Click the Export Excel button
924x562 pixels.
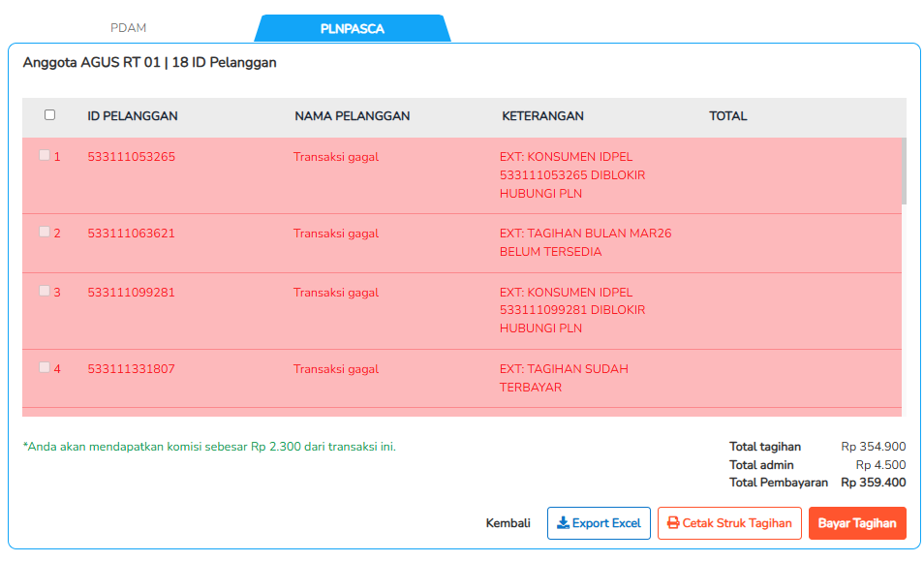coord(599,523)
